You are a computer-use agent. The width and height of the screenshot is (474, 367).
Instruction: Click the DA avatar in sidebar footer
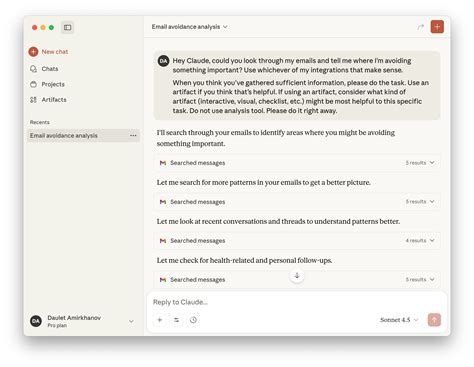coord(36,321)
